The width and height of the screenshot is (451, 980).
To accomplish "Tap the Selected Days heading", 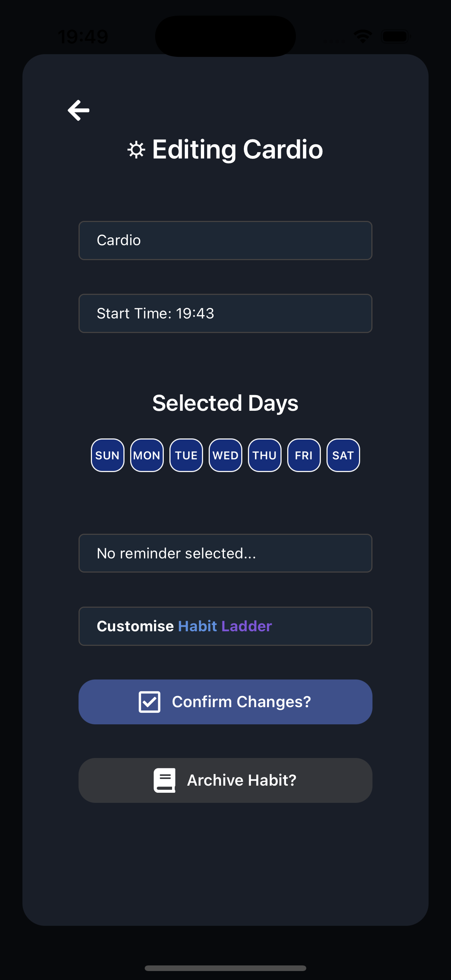I will 225,403.
